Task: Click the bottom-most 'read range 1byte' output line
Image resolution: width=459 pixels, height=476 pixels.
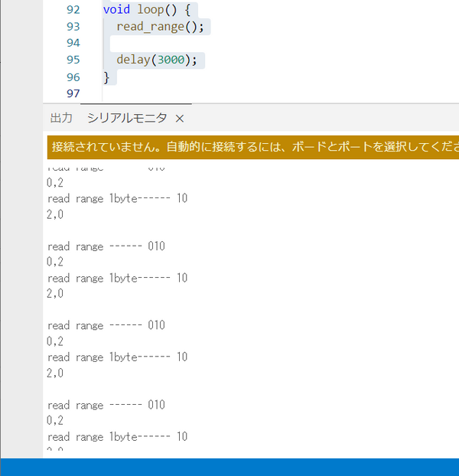Action: (117, 436)
